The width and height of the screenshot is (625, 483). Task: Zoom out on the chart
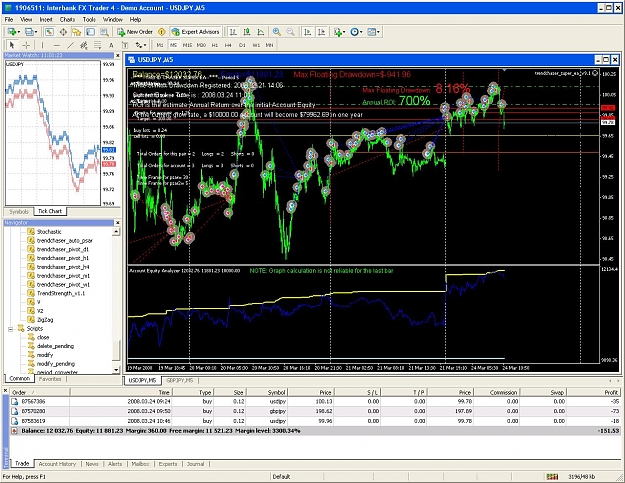point(291,32)
